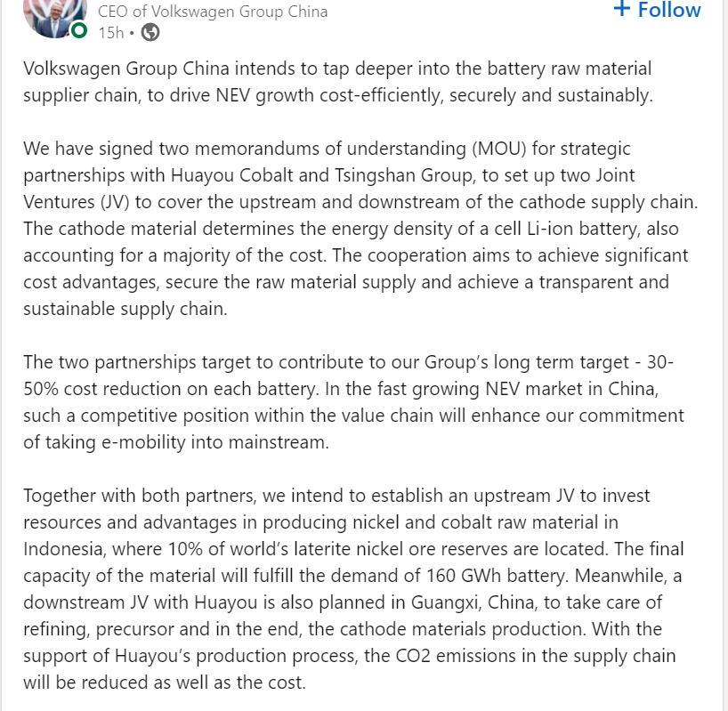This screenshot has height=711, width=728.
Task: Click the Follow button
Action: coord(657,9)
